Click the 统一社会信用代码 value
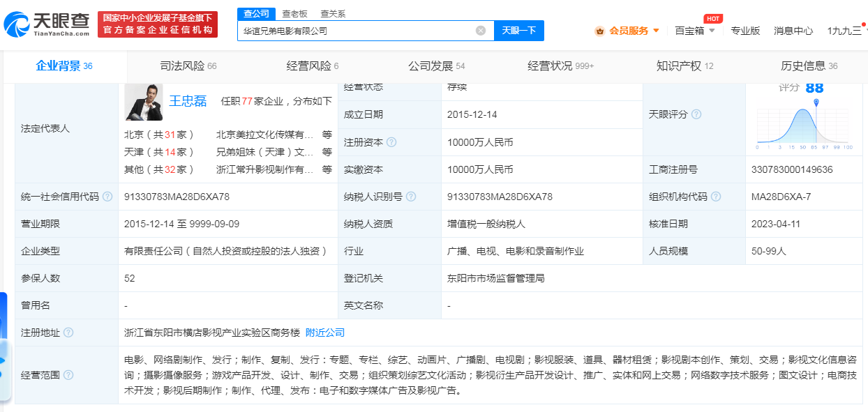The image size is (868, 412). pos(177,197)
